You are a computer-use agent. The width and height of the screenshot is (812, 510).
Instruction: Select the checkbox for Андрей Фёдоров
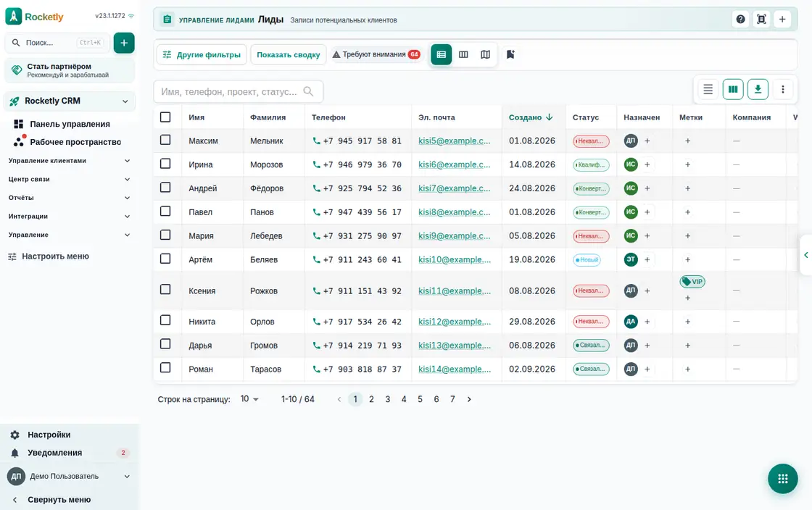point(165,188)
